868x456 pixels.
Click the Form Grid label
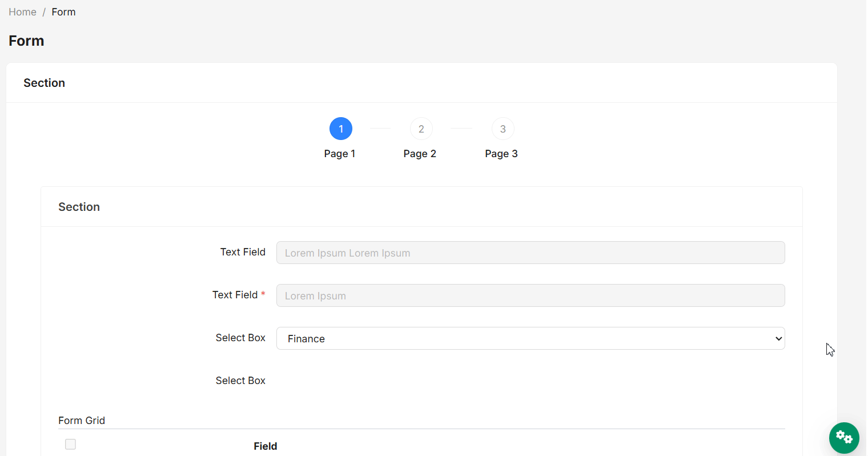point(82,421)
